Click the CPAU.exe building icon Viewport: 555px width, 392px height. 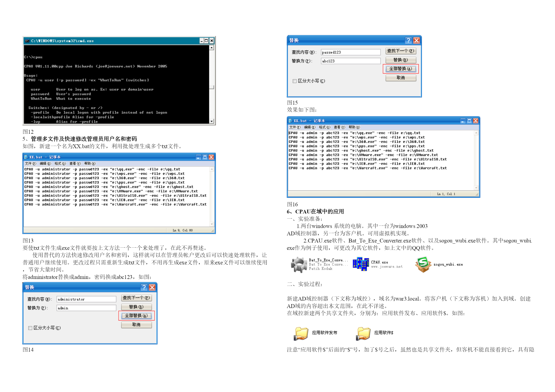(360, 264)
